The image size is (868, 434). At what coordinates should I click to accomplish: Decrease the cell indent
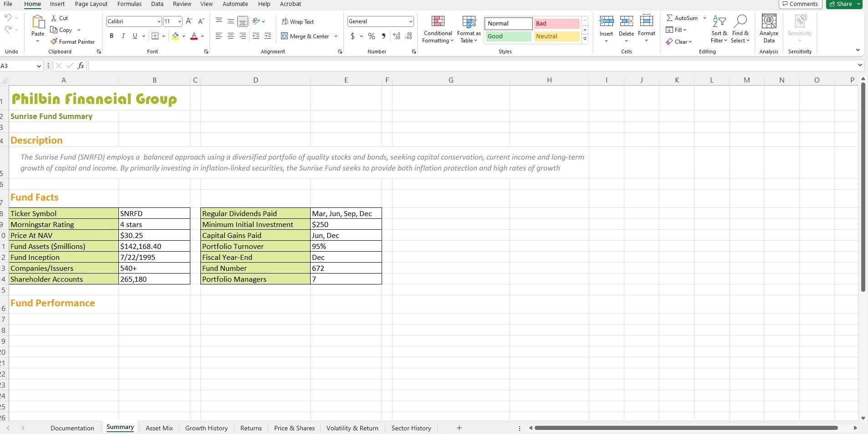[256, 36]
